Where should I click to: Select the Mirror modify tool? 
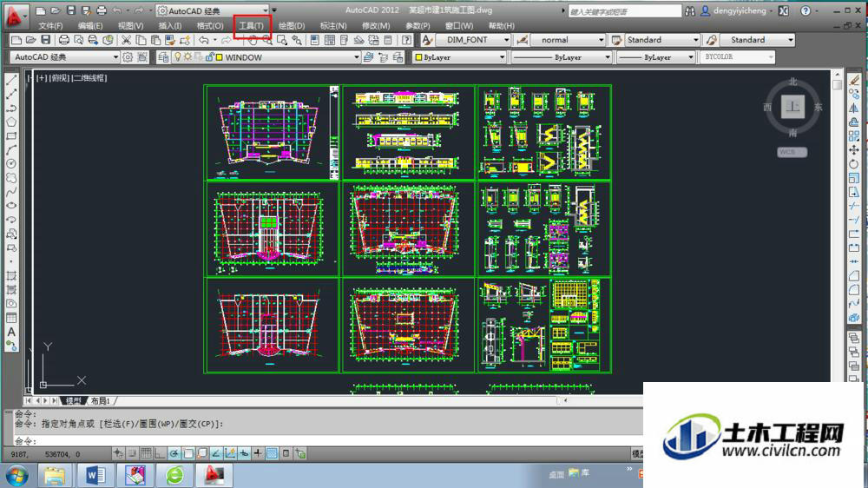click(853, 108)
